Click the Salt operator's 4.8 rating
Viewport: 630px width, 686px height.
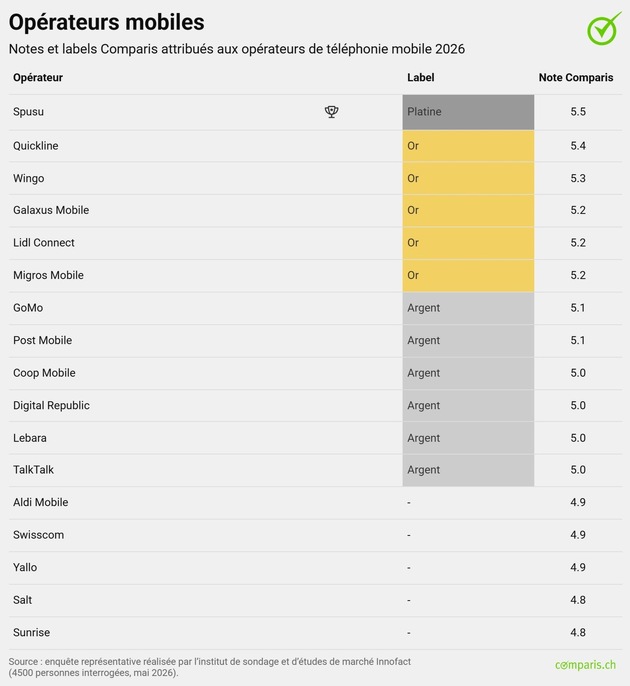(x=578, y=600)
